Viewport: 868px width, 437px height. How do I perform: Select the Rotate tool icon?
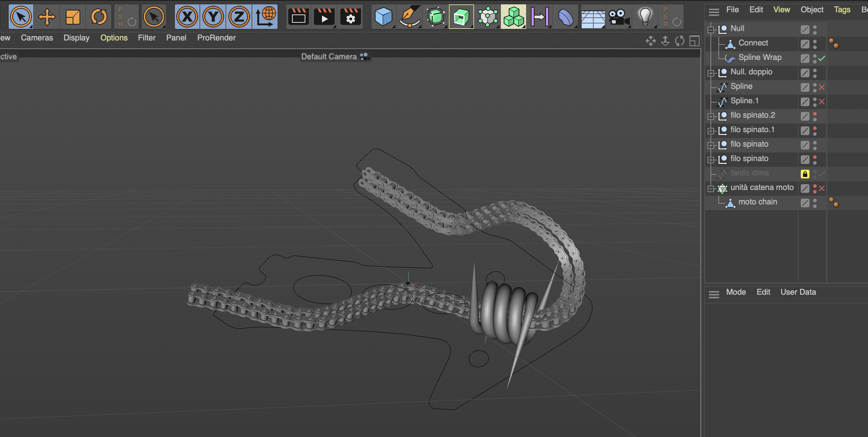99,17
